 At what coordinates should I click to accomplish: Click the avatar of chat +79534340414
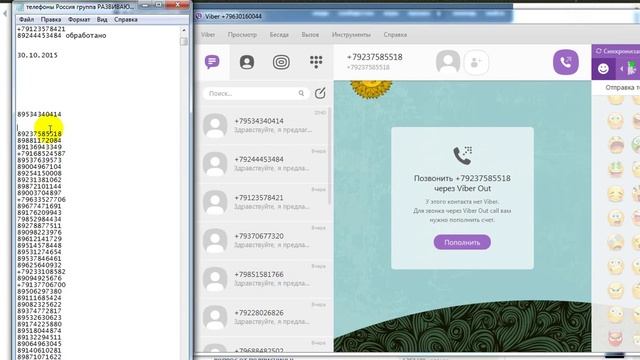(215, 125)
